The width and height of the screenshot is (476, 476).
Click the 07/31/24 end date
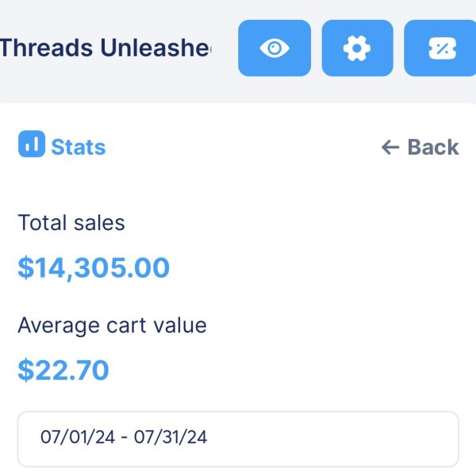pos(171,438)
